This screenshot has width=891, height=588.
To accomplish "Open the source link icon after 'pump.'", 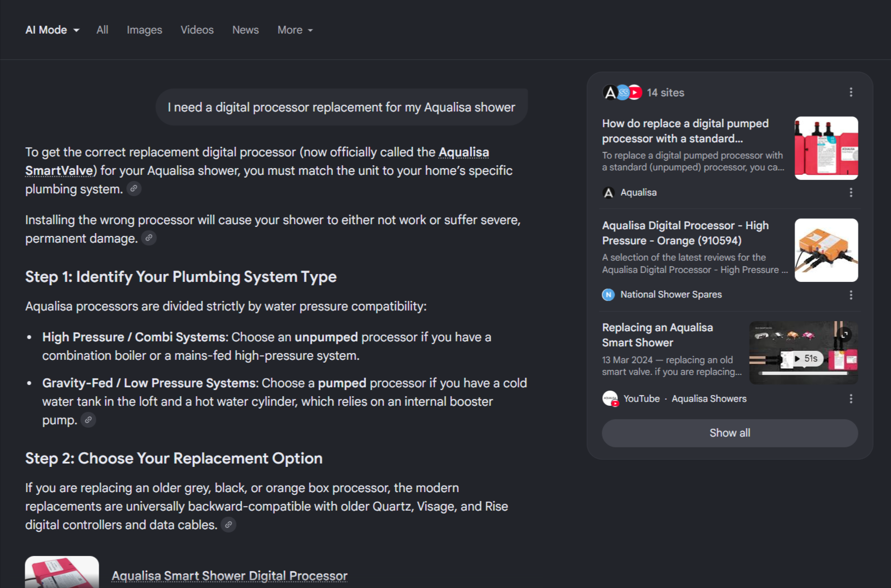I will pos(88,419).
